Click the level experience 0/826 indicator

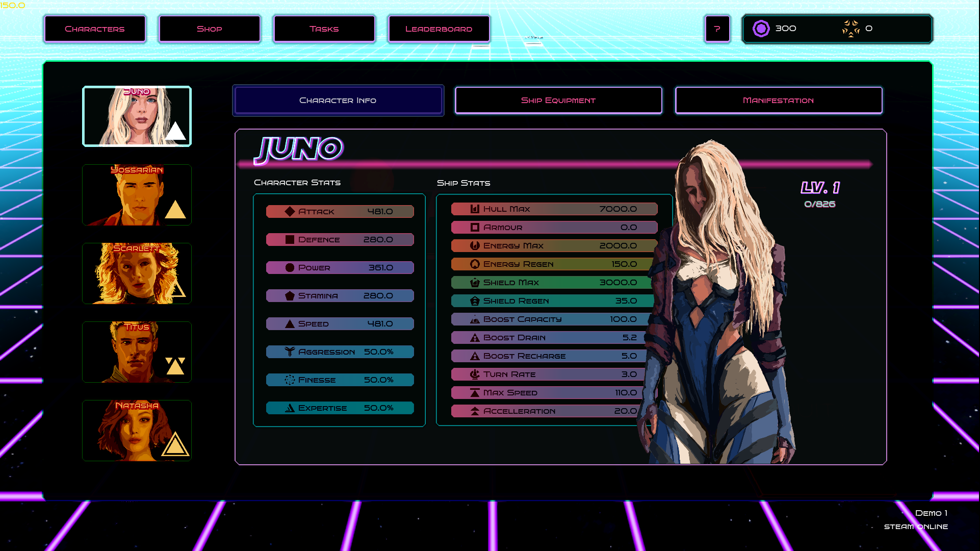tap(819, 204)
